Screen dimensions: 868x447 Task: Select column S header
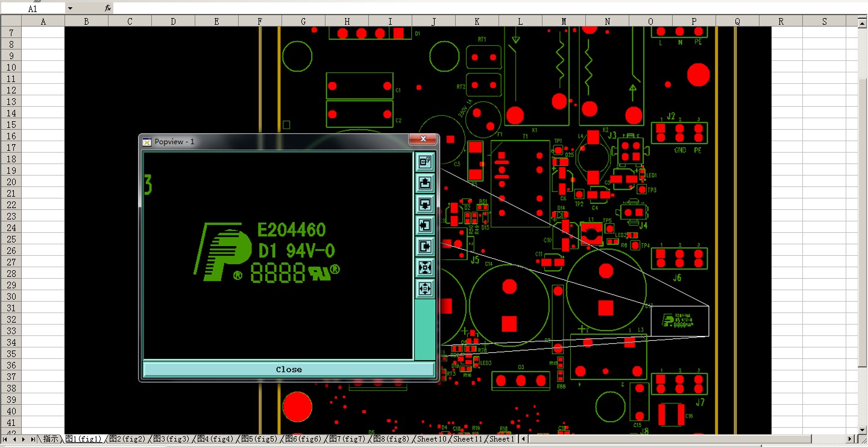pyautogui.click(x=825, y=21)
